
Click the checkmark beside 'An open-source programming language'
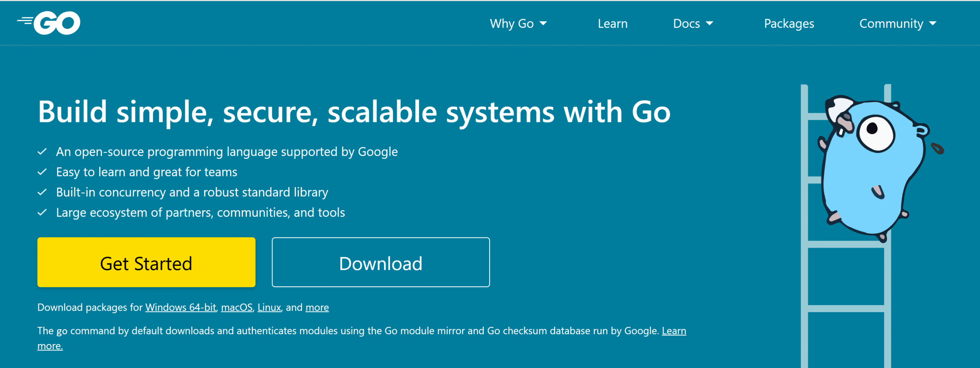[42, 152]
